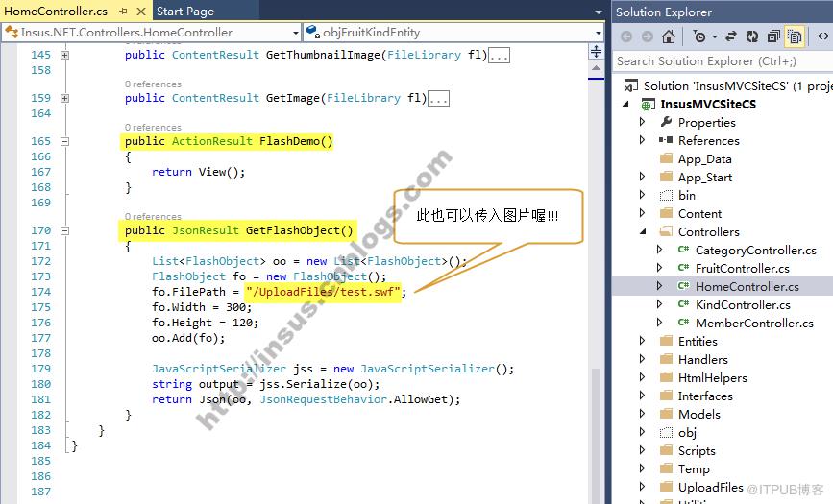
Task: Select HomeController.cs in Solution Explorer
Action: (747, 286)
